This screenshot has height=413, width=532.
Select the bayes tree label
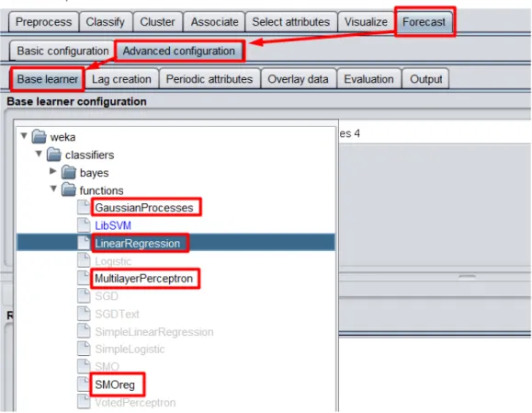(x=94, y=173)
